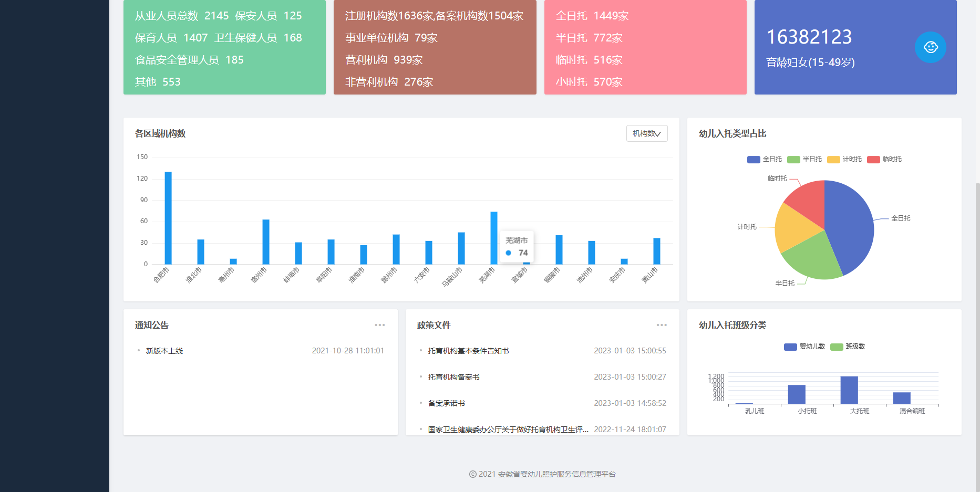The width and height of the screenshot is (980, 492).
Task: Toggle 半日托 legend in pie chart
Action: (804, 159)
